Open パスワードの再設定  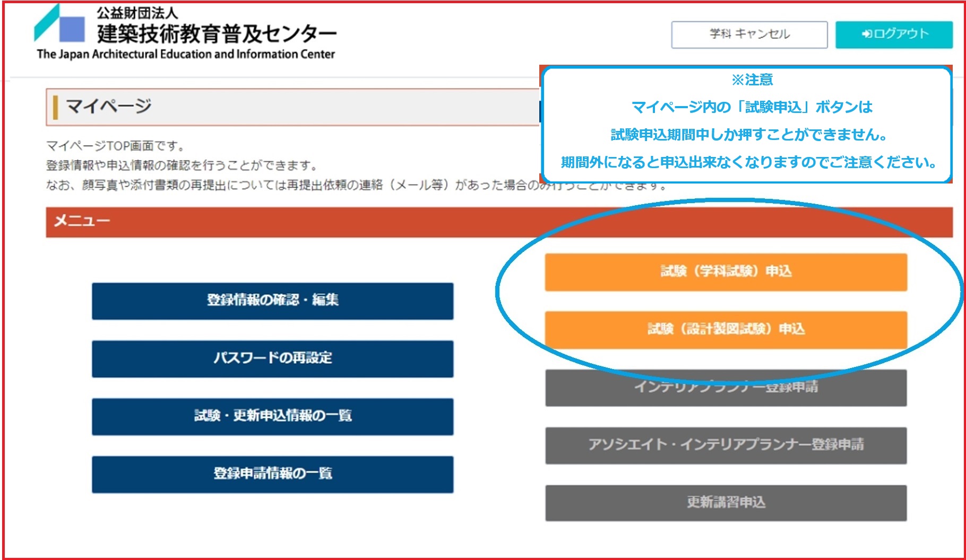[x=272, y=358]
